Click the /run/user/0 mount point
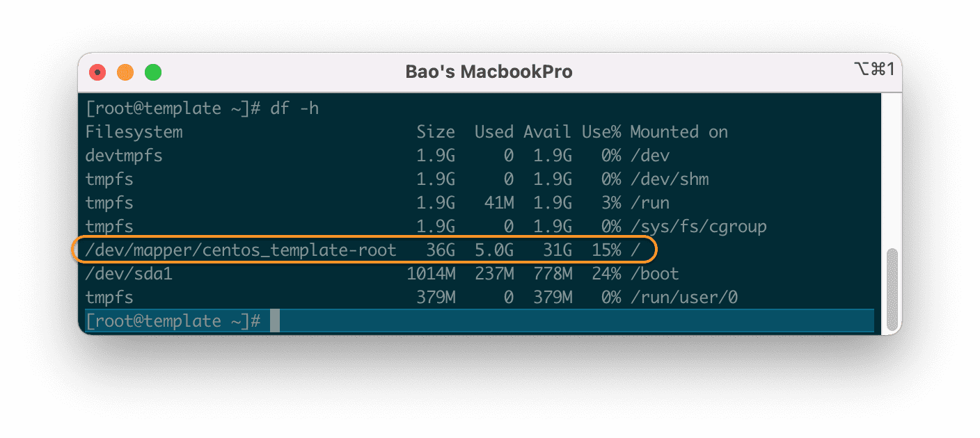The height and width of the screenshot is (438, 980). tap(683, 298)
